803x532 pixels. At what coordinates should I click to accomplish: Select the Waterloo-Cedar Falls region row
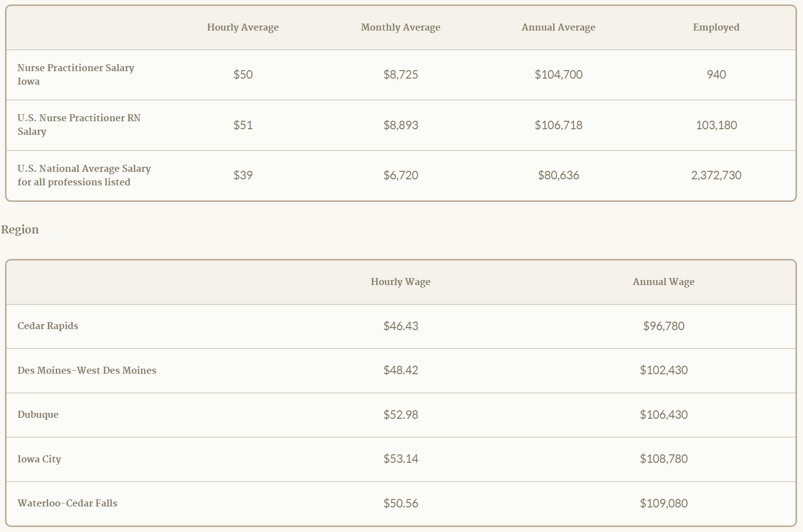(x=401, y=503)
